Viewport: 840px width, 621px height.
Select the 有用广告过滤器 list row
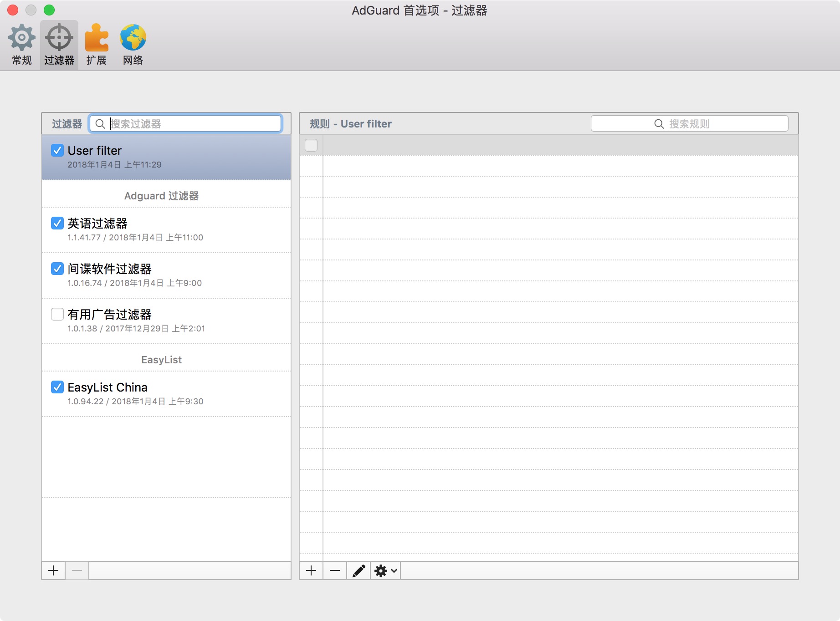(x=166, y=321)
